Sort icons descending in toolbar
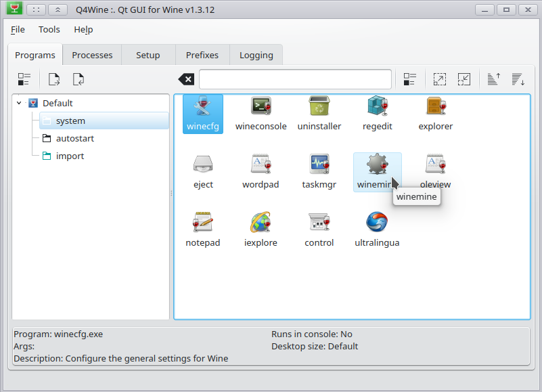This screenshot has width=542, height=392. pyautogui.click(x=518, y=79)
